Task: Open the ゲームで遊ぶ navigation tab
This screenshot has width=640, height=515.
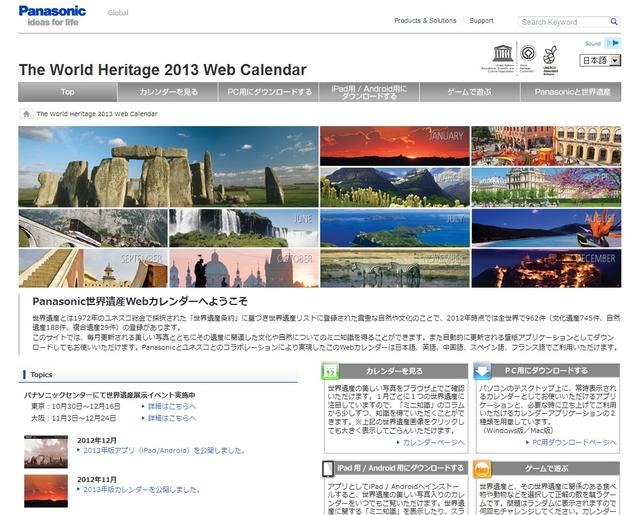Action: [470, 92]
